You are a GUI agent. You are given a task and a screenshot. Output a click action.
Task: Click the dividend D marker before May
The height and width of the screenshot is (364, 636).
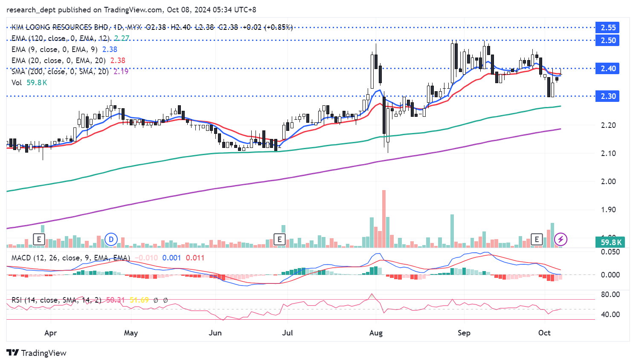[x=111, y=239]
